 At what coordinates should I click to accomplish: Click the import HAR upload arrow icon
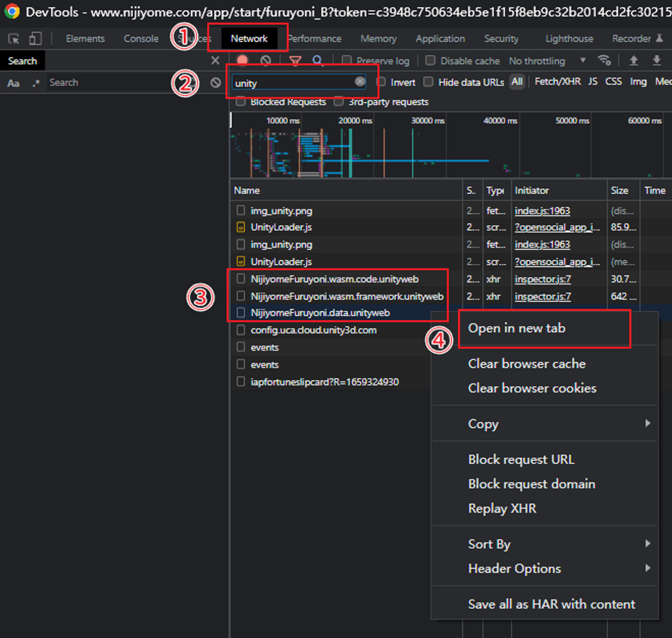tap(633, 60)
